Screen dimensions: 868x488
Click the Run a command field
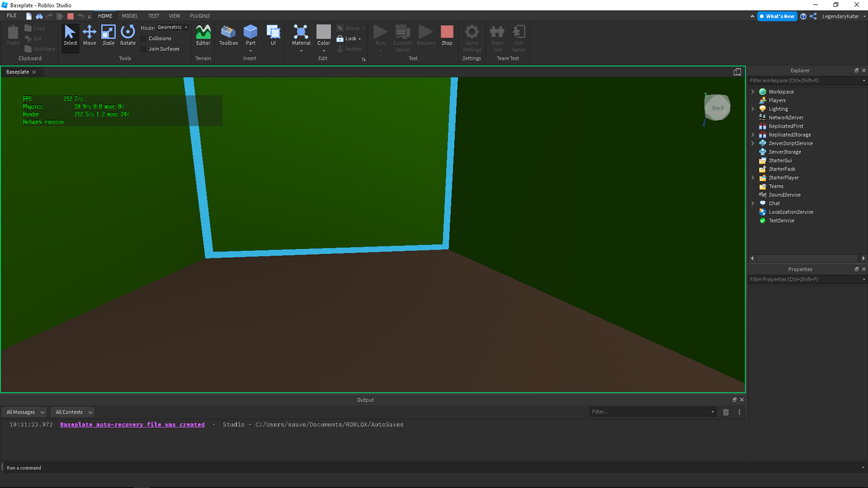[x=63, y=467]
